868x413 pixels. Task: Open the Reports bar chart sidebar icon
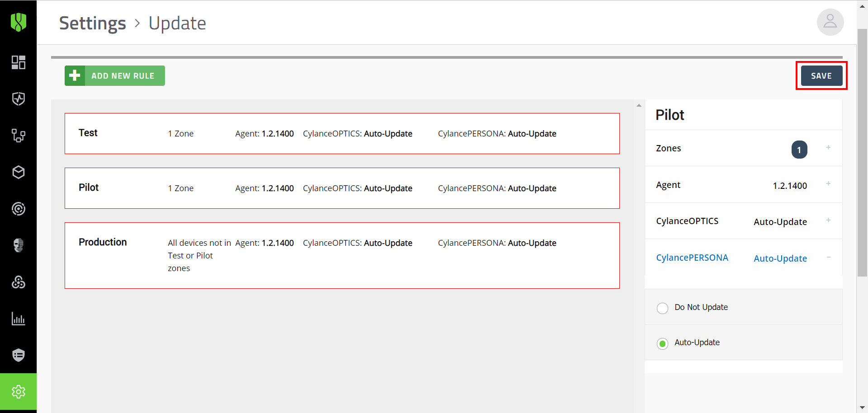(18, 319)
